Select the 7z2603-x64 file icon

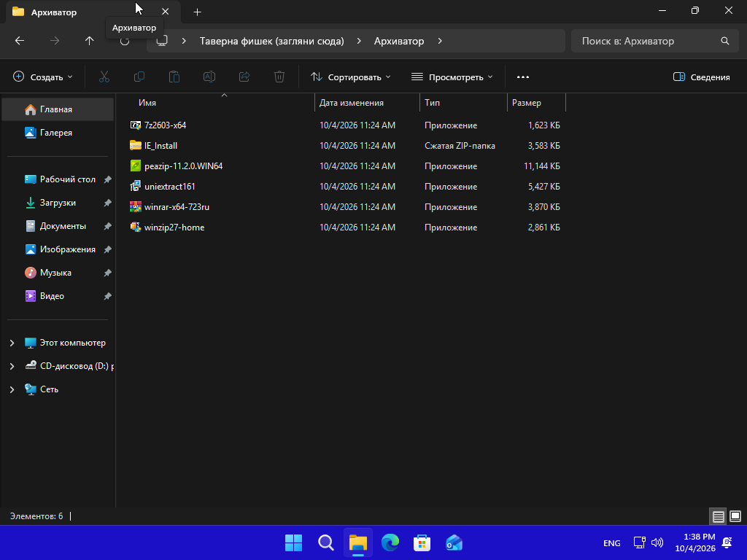135,125
